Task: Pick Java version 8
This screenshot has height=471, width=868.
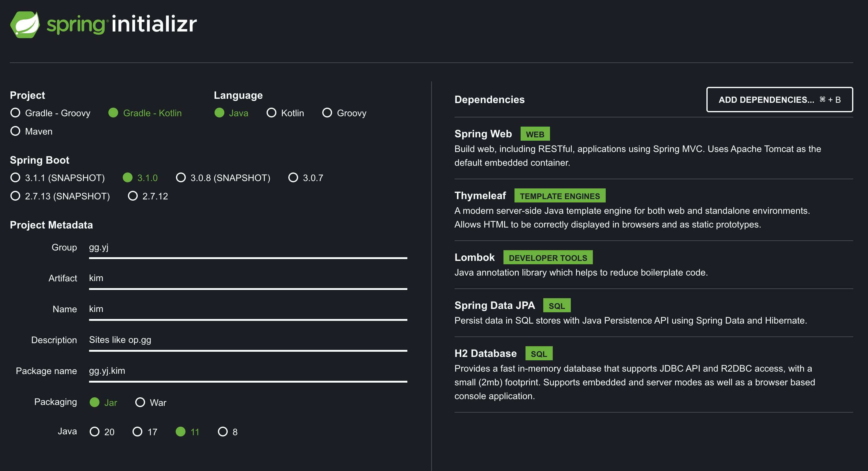Action: click(x=228, y=432)
